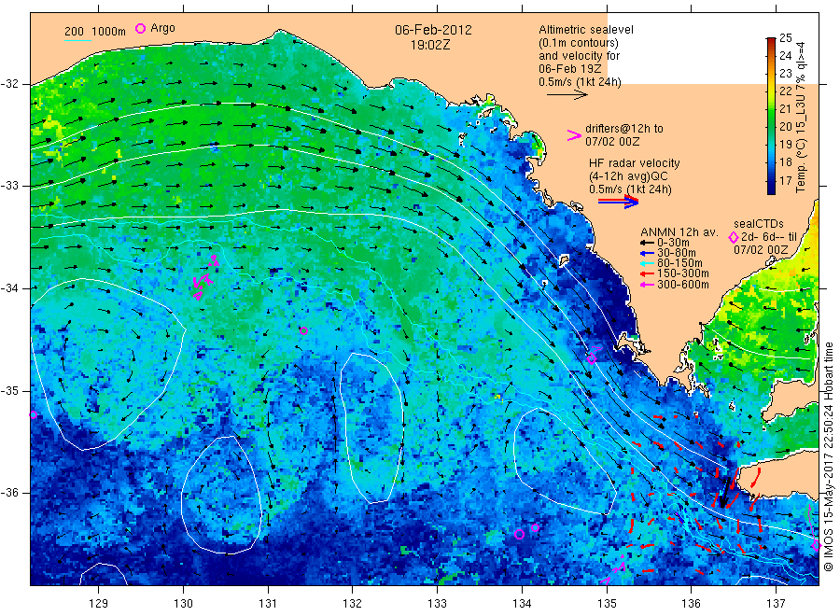Click the black 0-30m ANMN arrow in the legend
This screenshot has height=616, width=840.
coord(648,243)
